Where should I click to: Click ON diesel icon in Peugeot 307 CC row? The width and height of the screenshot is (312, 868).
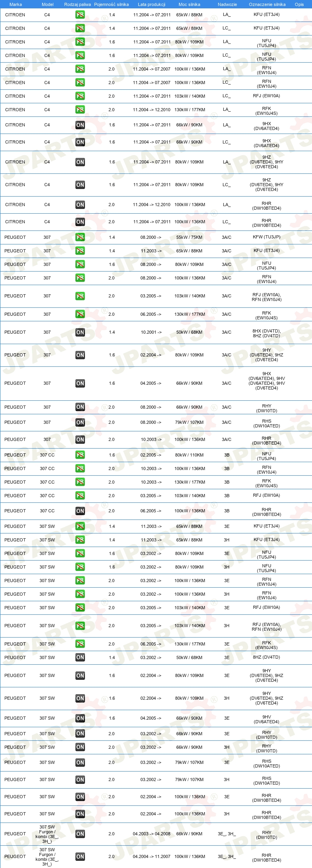[x=80, y=511]
